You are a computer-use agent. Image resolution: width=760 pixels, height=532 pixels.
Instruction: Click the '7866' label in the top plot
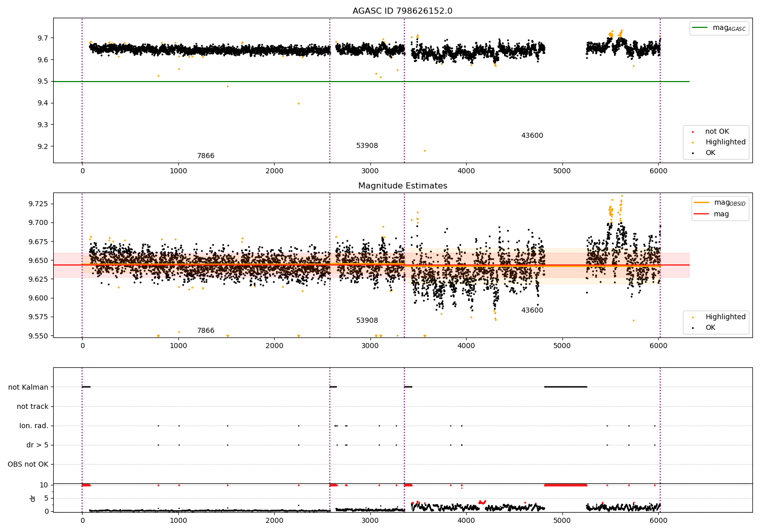pos(206,156)
